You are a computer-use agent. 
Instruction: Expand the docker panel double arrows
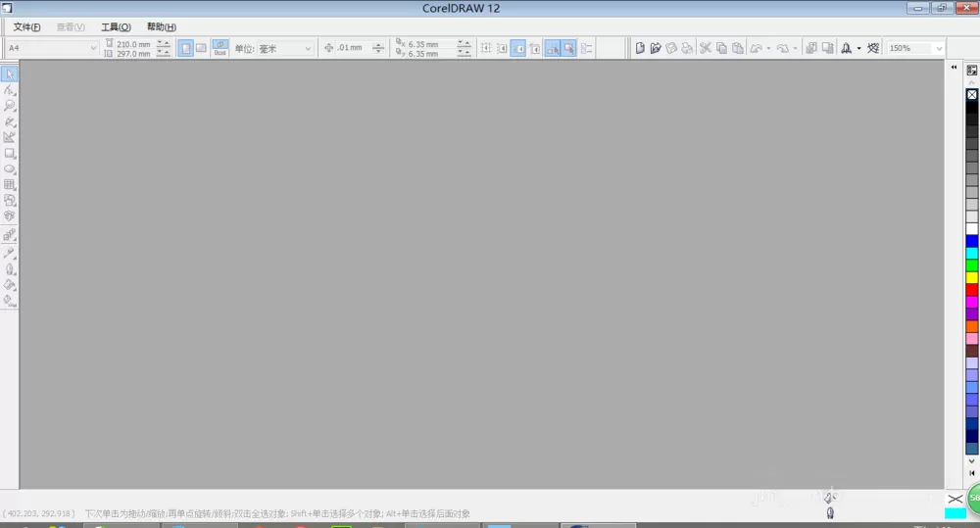(954, 67)
